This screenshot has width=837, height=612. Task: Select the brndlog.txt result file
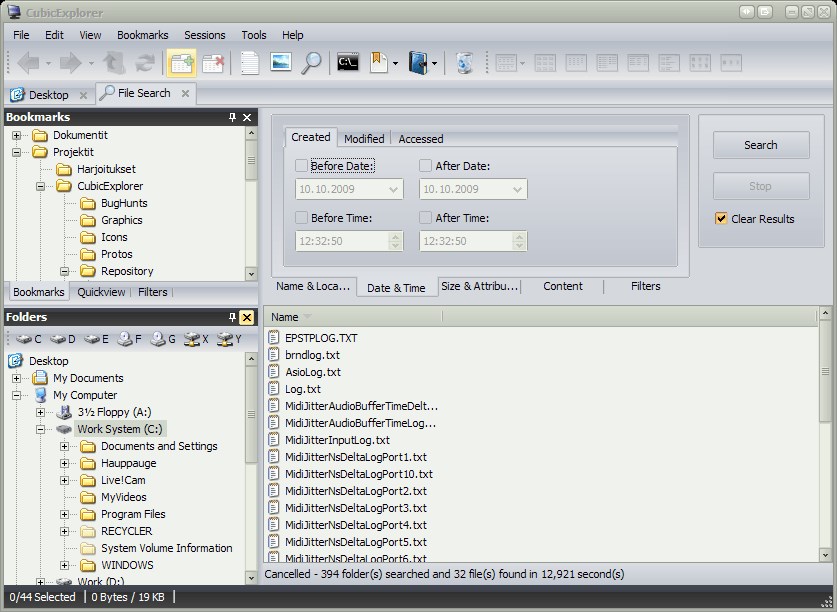tap(312, 355)
